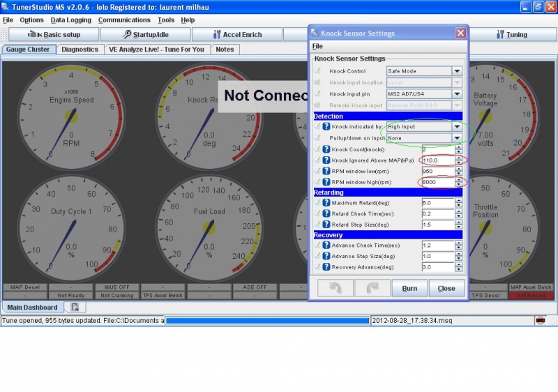Switch to the Diagnostics tab
Viewport: 558px width, 392px height.
tap(80, 50)
